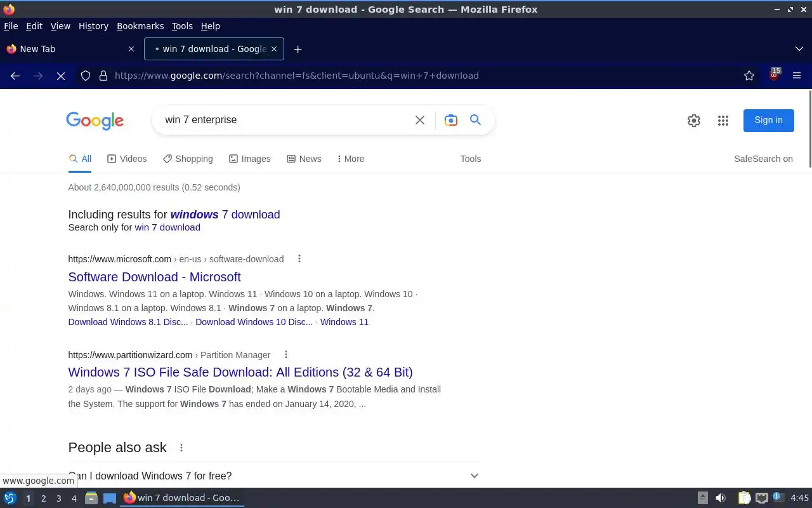Open options for the partitionwizard result
The height and width of the screenshot is (508, 812).
coord(286,354)
